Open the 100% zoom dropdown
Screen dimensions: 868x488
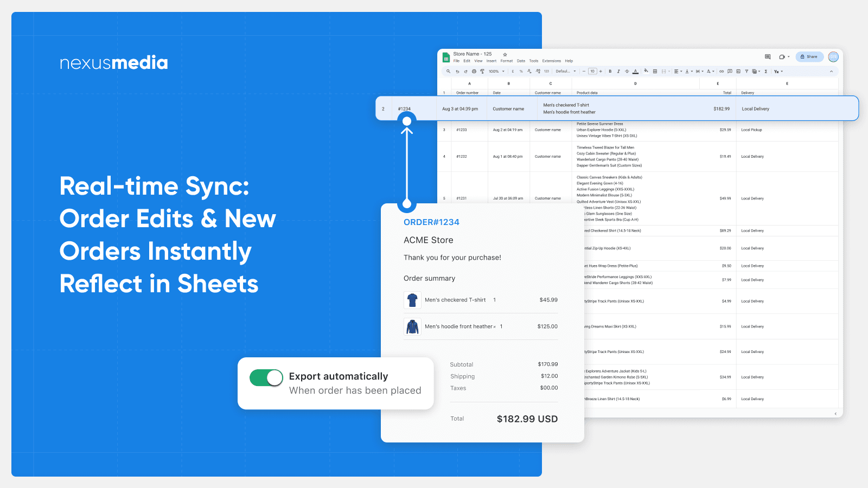tap(496, 72)
